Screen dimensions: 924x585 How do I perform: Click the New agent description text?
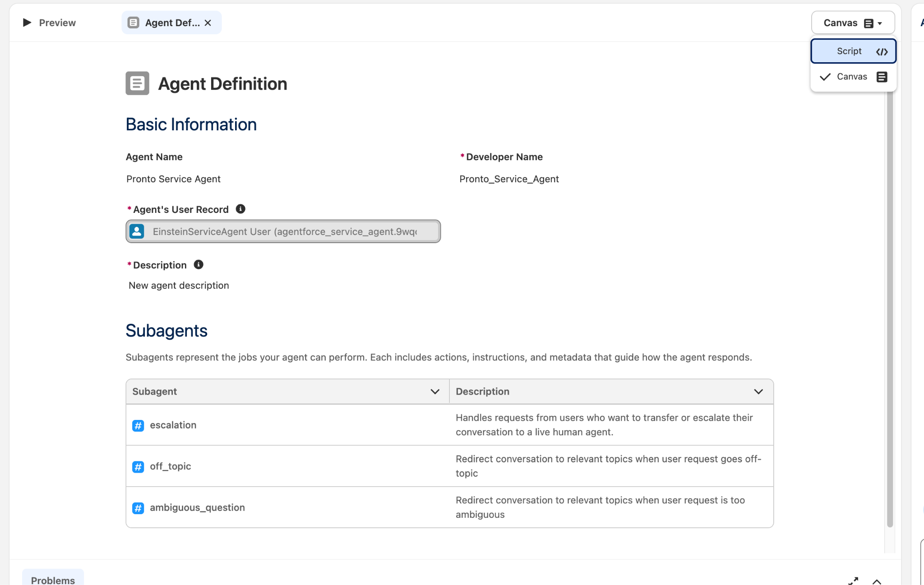(x=179, y=286)
